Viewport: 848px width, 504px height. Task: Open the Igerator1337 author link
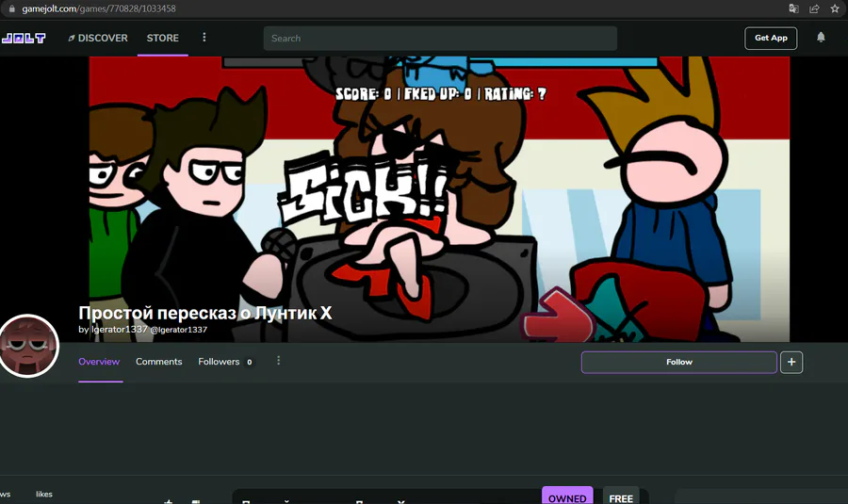coord(119,330)
